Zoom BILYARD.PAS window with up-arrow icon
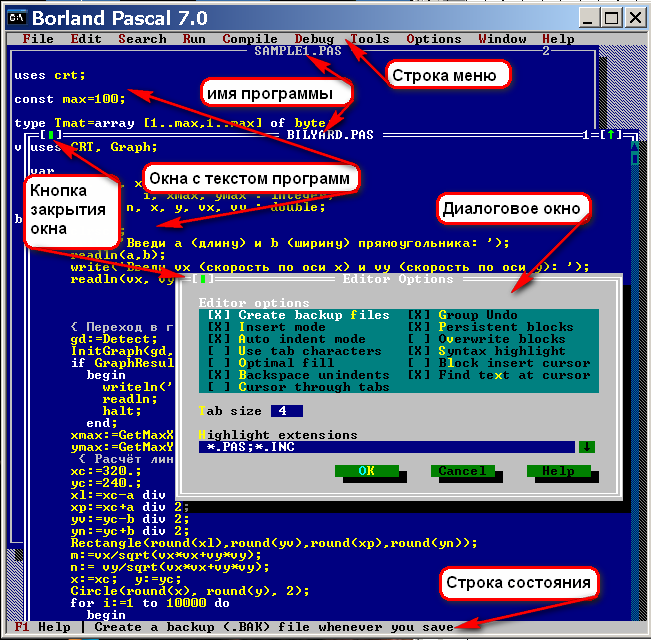This screenshot has height=640, width=651. pyautogui.click(x=611, y=135)
